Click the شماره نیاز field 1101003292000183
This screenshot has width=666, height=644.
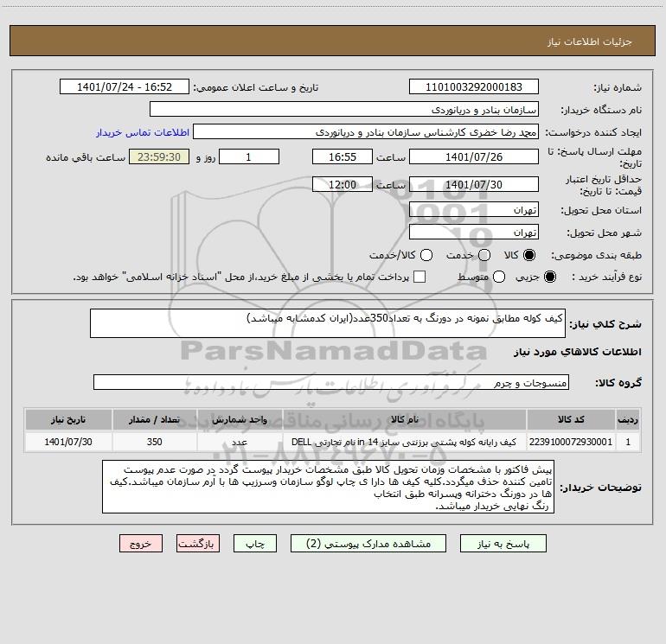[474, 86]
